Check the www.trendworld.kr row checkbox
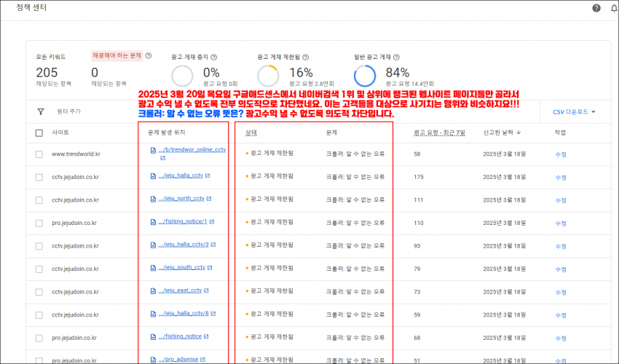Image resolution: width=619 pixels, height=364 pixels. point(39,154)
